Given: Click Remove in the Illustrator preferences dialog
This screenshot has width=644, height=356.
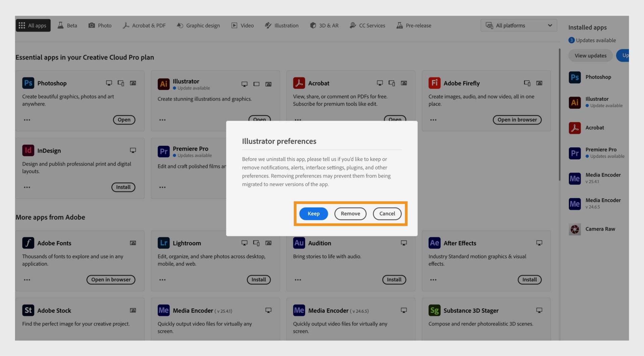Looking at the screenshot, I should (x=350, y=213).
